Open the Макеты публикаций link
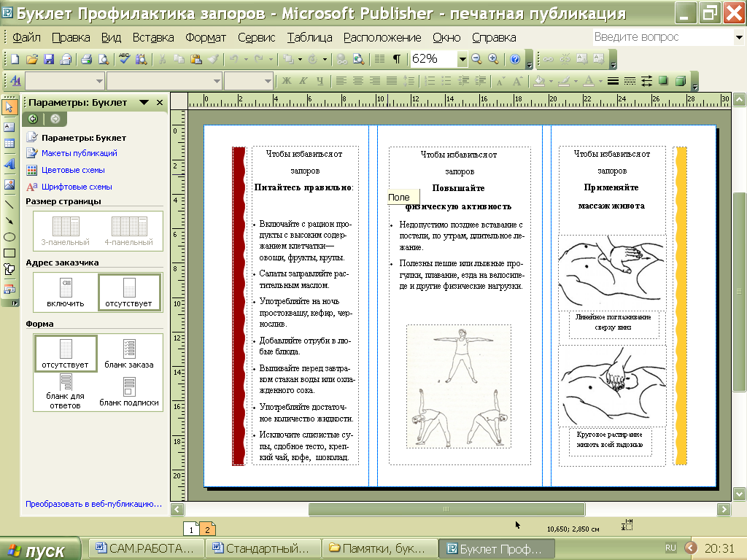Screen dimensions: 747x560 click(79, 153)
